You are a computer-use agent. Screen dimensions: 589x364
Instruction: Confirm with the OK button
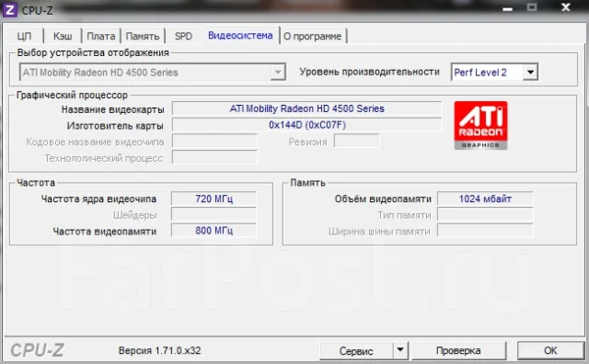[x=550, y=350]
